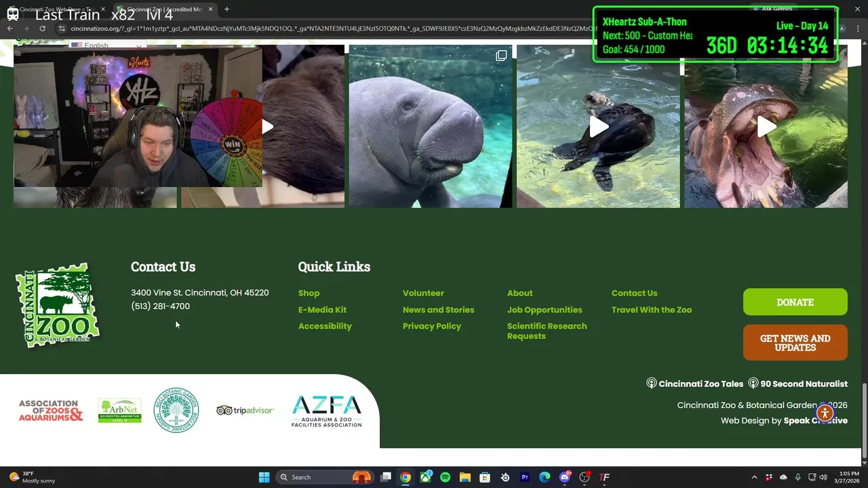Reload the current page
Screen dimensions: 868x488
42,28
